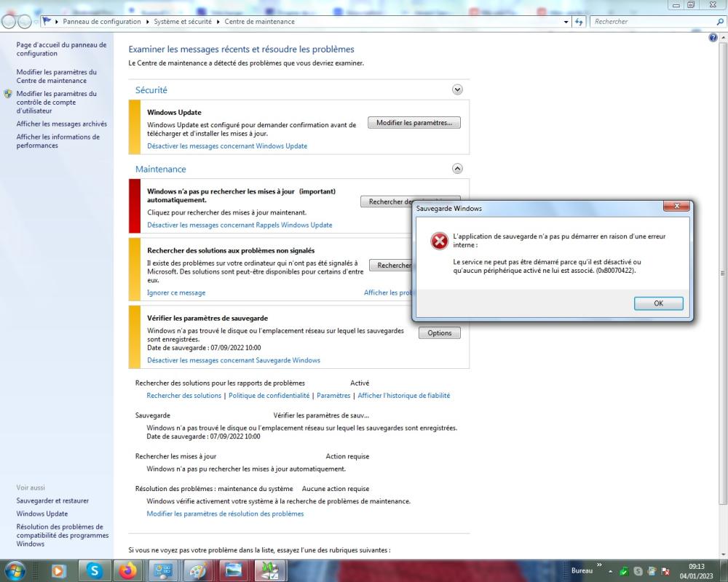Open Skype from the taskbar
Viewport: 728px width, 582px height.
click(x=95, y=570)
